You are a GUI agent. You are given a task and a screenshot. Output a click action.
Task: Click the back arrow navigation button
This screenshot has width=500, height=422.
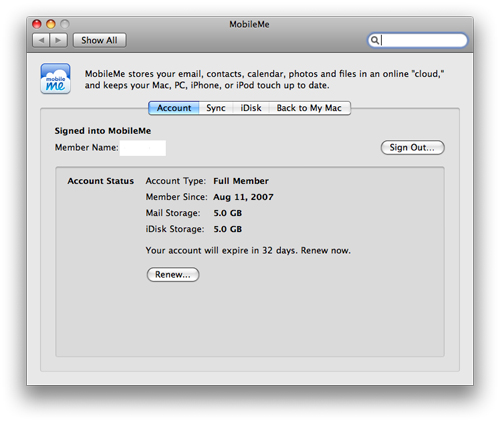pos(41,40)
